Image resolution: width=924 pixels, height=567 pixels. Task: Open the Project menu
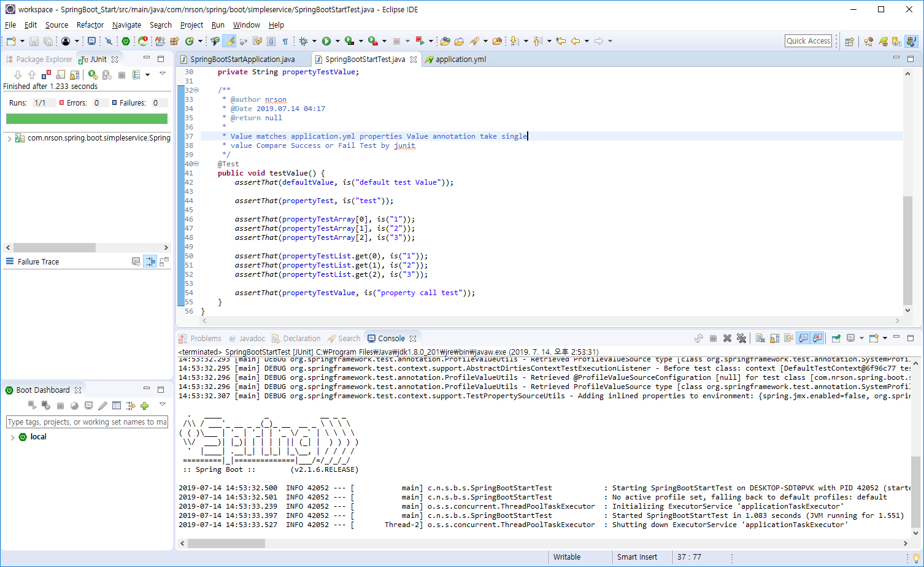point(191,25)
